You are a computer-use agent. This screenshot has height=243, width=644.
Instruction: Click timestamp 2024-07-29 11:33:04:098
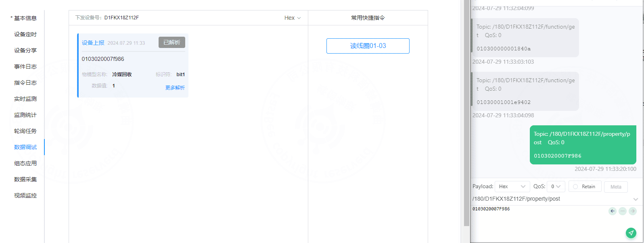[x=503, y=115]
